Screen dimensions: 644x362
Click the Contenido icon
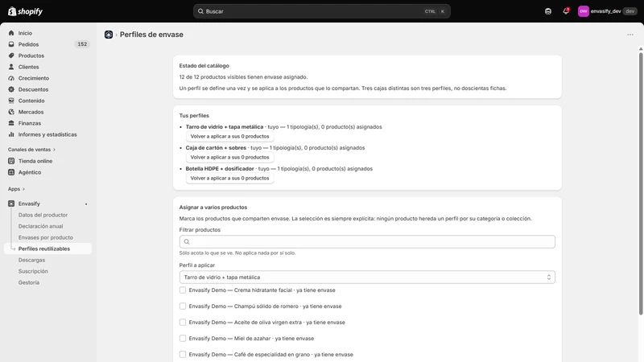pyautogui.click(x=11, y=101)
